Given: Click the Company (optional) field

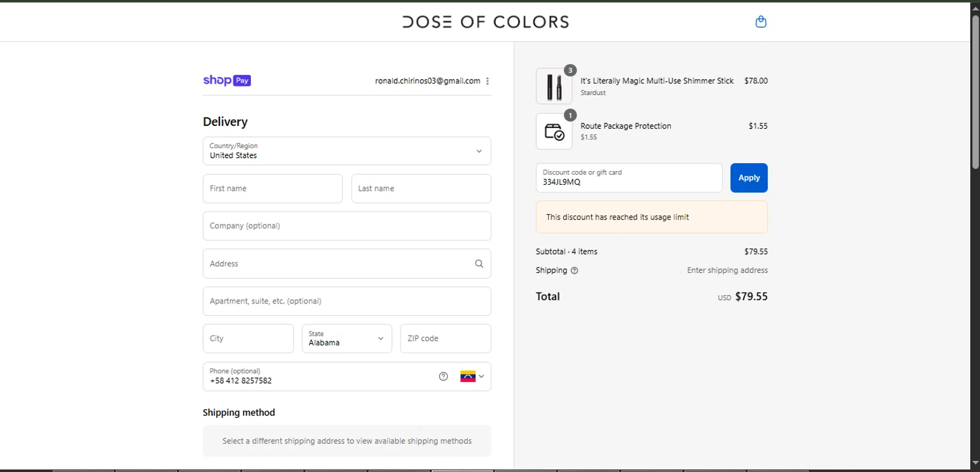Looking at the screenshot, I should pos(347,226).
